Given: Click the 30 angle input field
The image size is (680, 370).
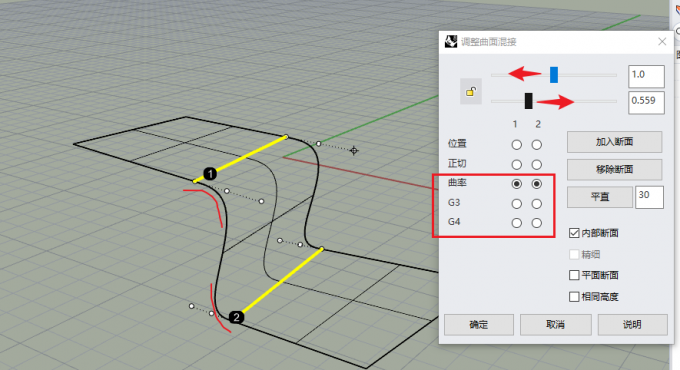Looking at the screenshot, I should pos(649,197).
